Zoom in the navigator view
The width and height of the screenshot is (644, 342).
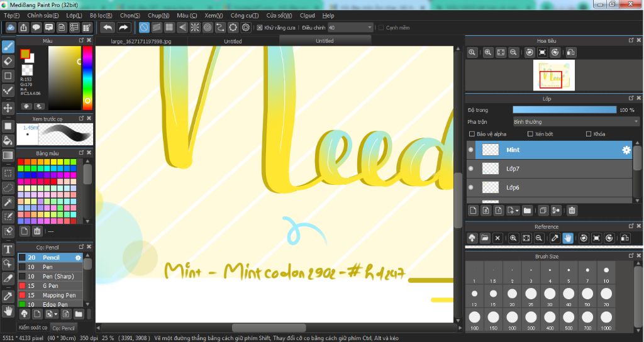488,52
